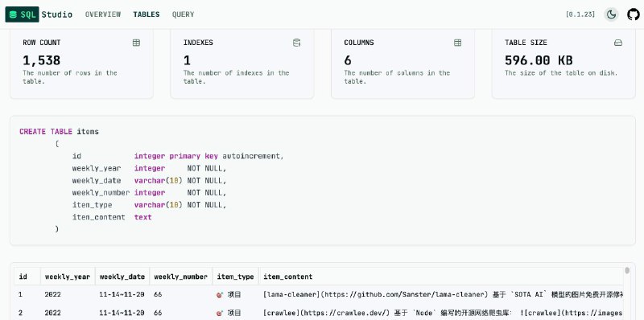Click the COLUMNS card heading
Image resolution: width=644 pixels, height=320 pixels.
pyautogui.click(x=359, y=43)
